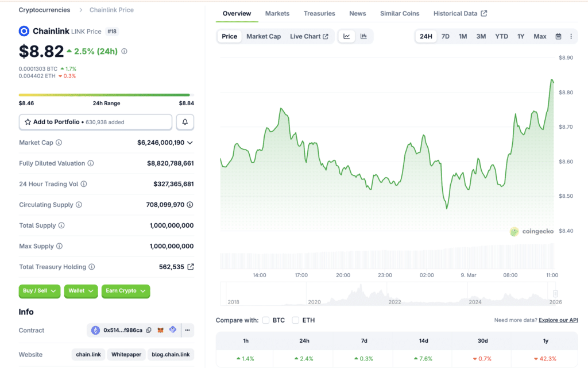This screenshot has height=368, width=588.
Task: Enable the ETH compare checkbox
Action: pos(295,320)
